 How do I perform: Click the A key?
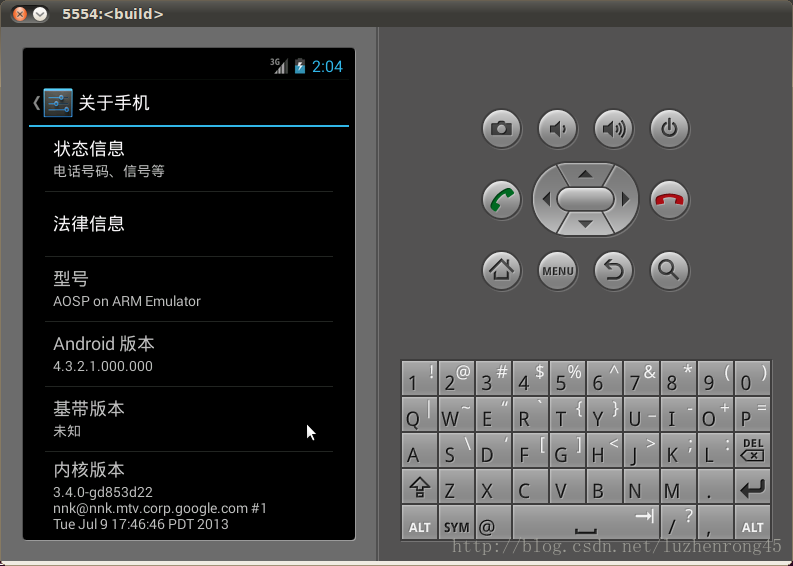point(420,450)
